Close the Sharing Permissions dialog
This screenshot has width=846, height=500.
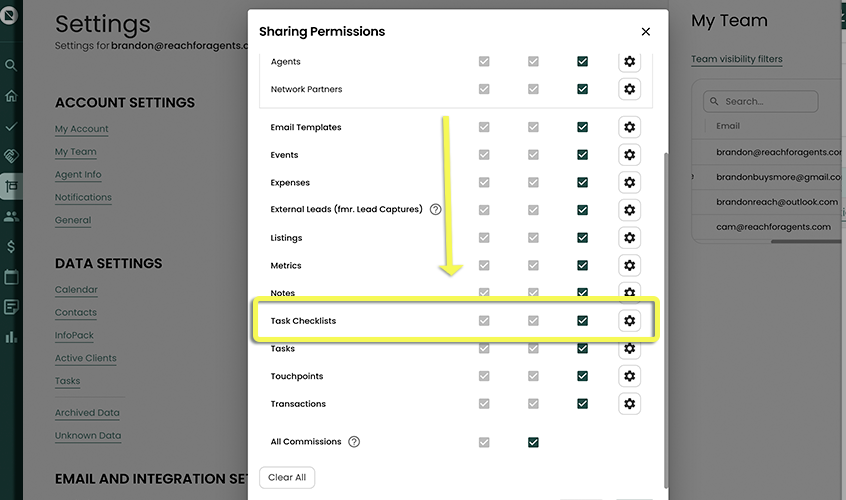(645, 32)
